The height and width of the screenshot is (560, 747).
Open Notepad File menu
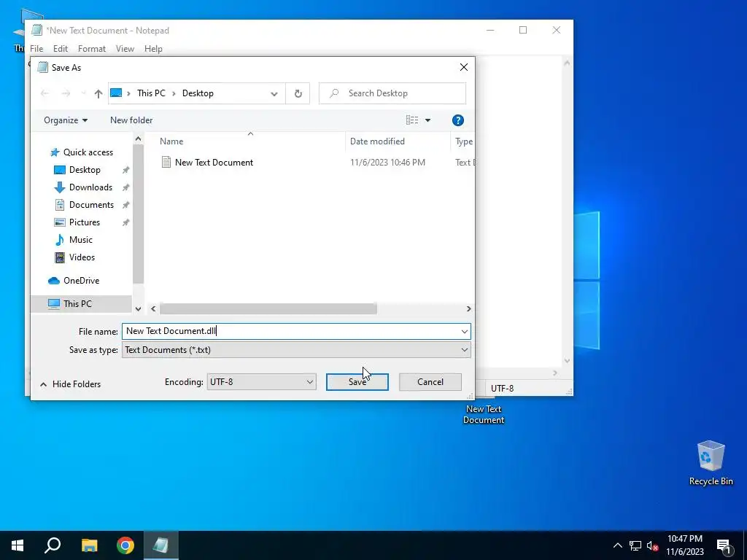[x=36, y=49]
